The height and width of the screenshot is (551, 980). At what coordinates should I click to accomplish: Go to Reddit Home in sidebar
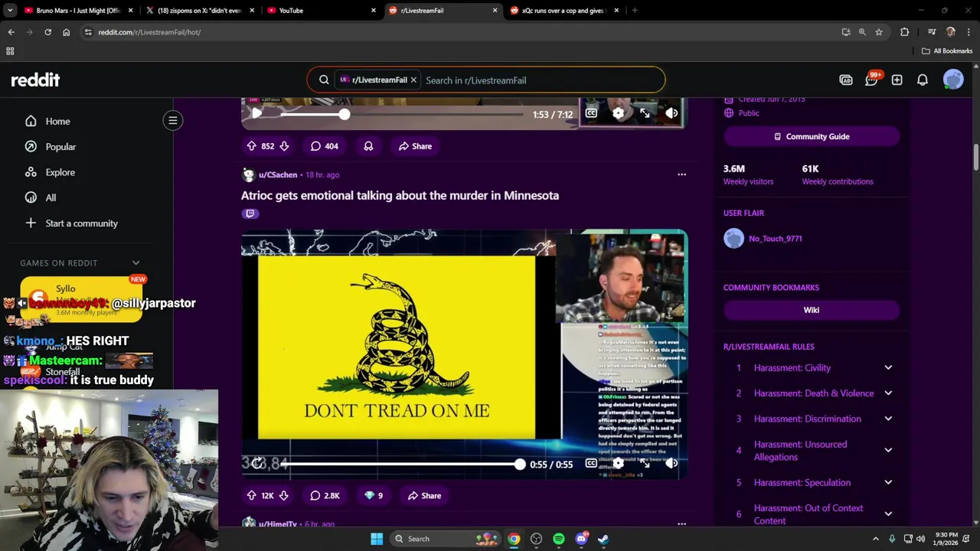[57, 121]
